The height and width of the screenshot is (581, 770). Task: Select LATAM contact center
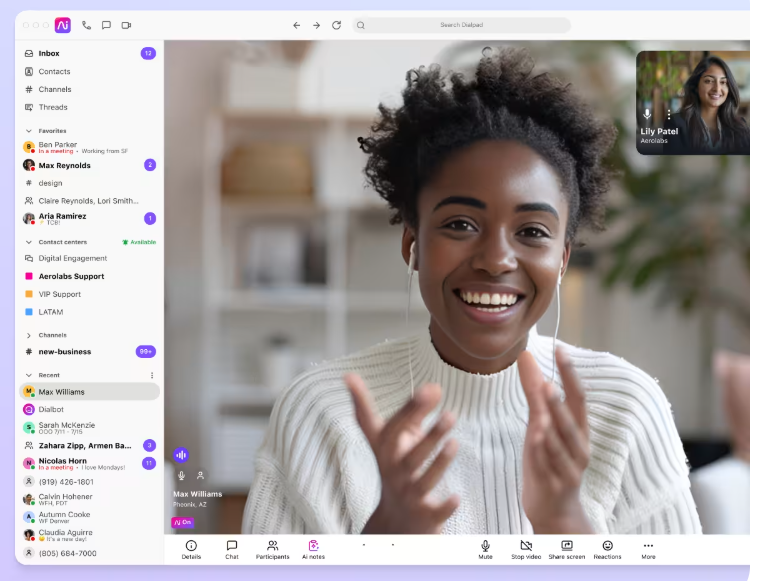click(x=90, y=312)
